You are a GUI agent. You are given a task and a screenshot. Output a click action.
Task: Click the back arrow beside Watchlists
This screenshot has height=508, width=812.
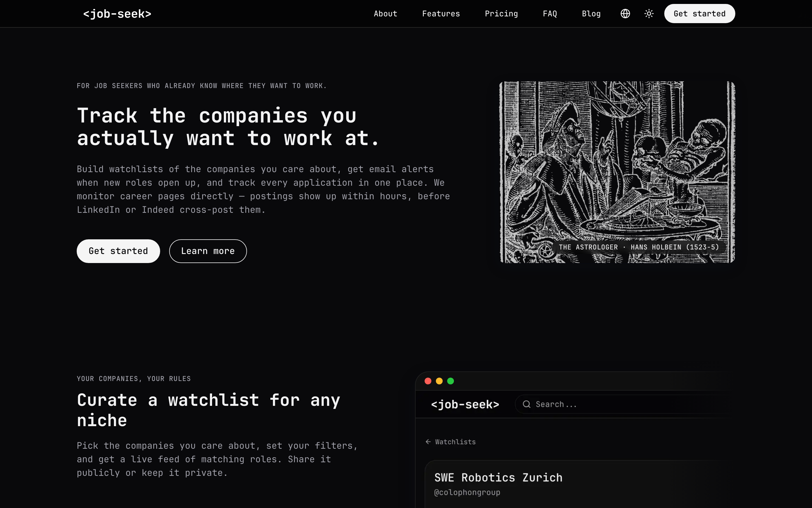pyautogui.click(x=428, y=442)
